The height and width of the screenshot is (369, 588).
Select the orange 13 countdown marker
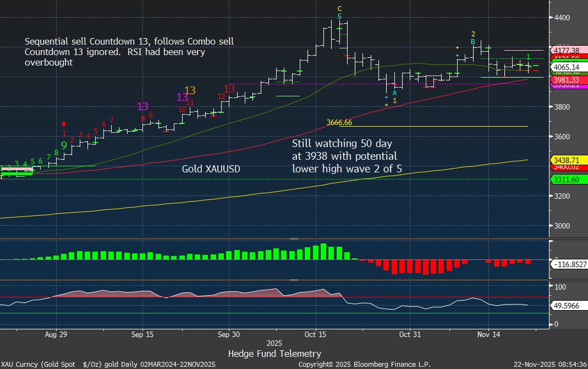pos(190,90)
